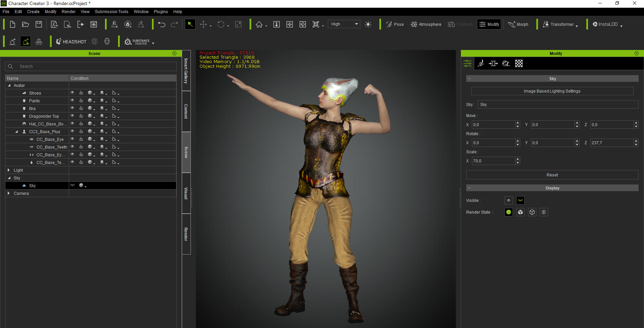This screenshot has width=644, height=328.
Task: Toggle the lock for CC_Base_Eye
Action: 81,139
